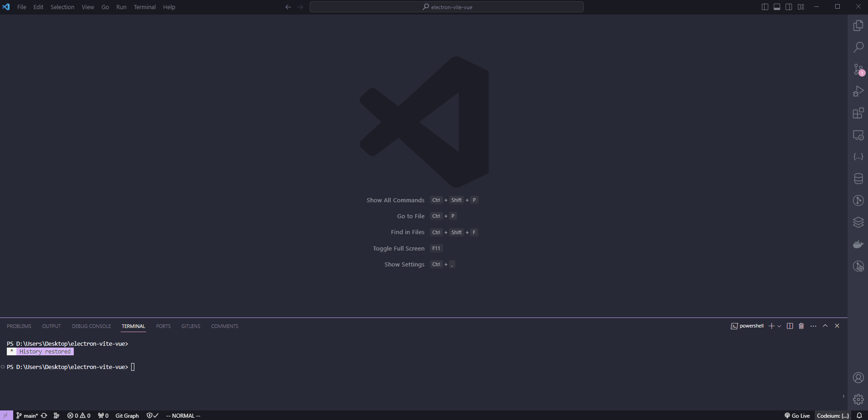The height and width of the screenshot is (420, 868).
Task: Switch to the DEBUG CONSOLE tab
Action: (91, 326)
